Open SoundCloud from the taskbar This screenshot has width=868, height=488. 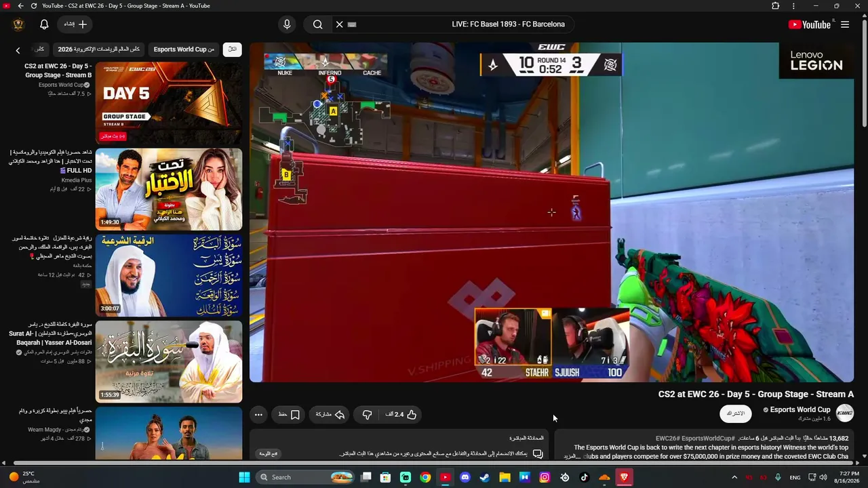click(x=604, y=477)
